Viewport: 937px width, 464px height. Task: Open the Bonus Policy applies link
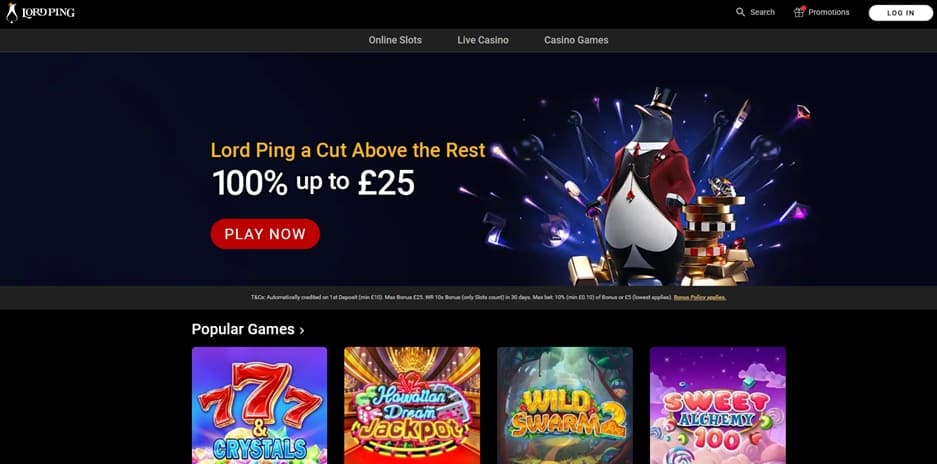(700, 297)
